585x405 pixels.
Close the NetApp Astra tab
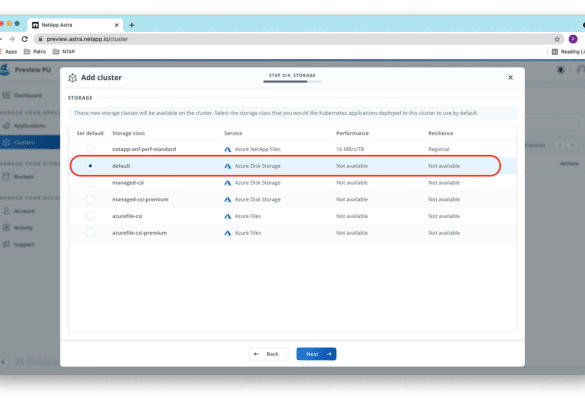(x=116, y=25)
